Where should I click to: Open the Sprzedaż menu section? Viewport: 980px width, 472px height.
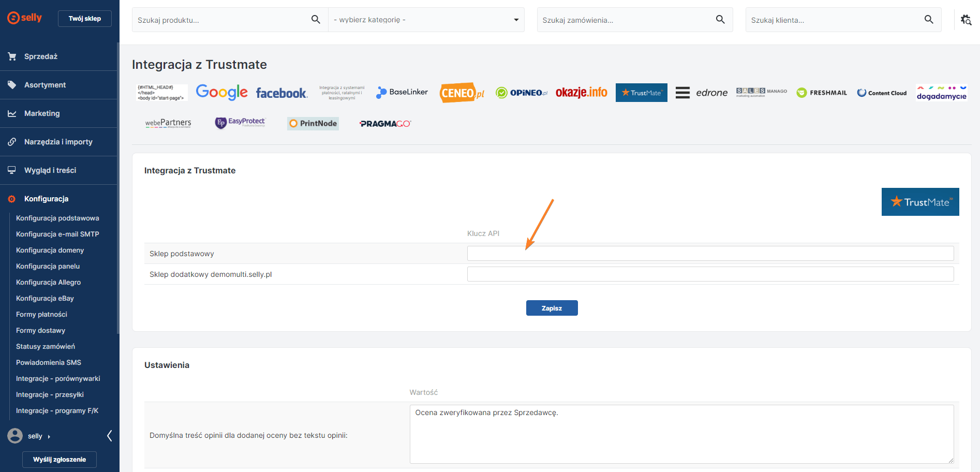(x=41, y=56)
